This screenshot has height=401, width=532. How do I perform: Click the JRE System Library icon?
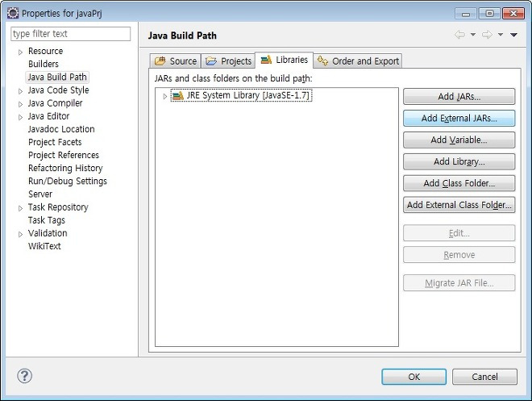click(x=178, y=96)
